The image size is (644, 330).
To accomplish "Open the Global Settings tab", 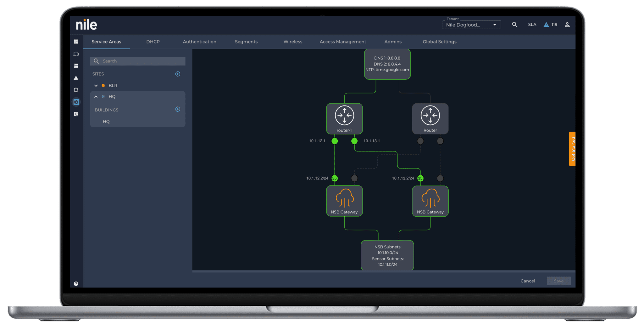I will pyautogui.click(x=439, y=42).
